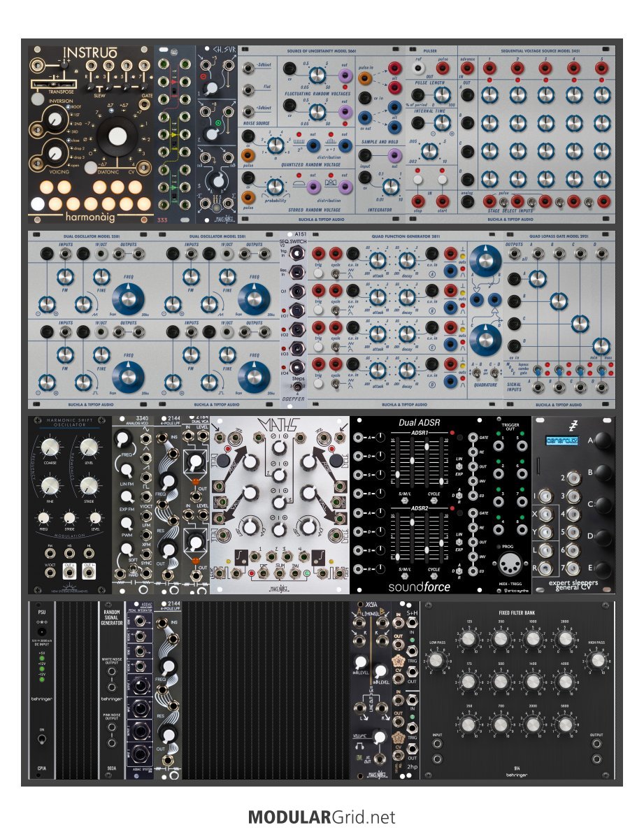This screenshot has width=644, height=832.
Task: Click the large central Diatonic dial on harmonàig
Action: pyautogui.click(x=117, y=136)
